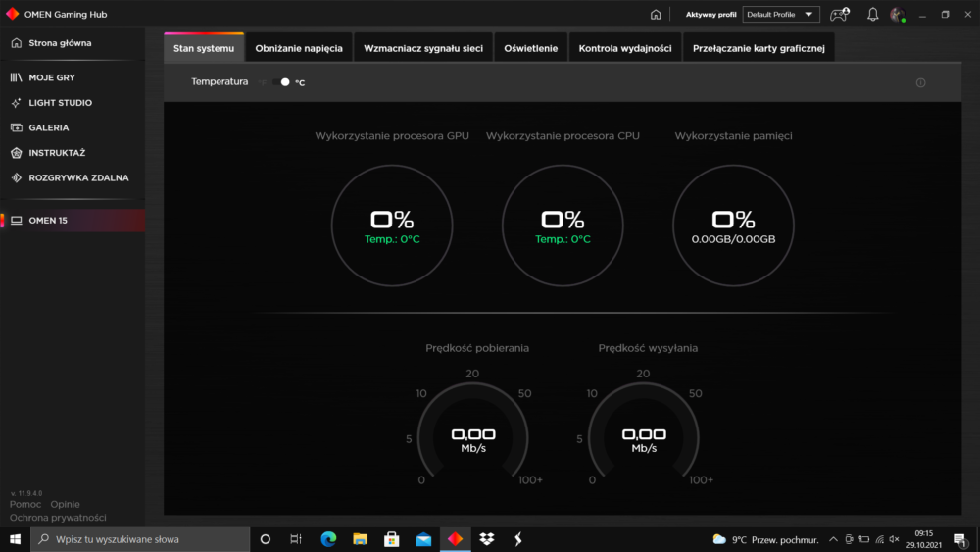Viewport: 980px width, 552px height.
Task: Click Prędkość wysyłania label
Action: (648, 348)
